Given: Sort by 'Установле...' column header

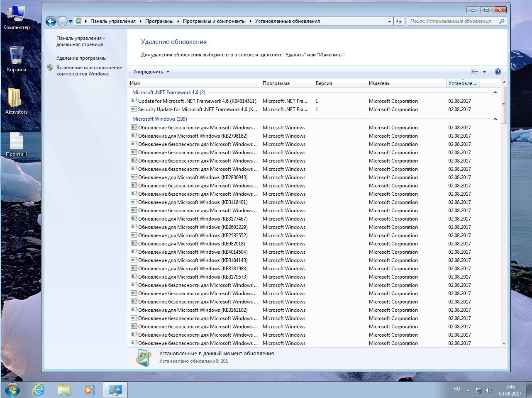Looking at the screenshot, I should coord(462,83).
